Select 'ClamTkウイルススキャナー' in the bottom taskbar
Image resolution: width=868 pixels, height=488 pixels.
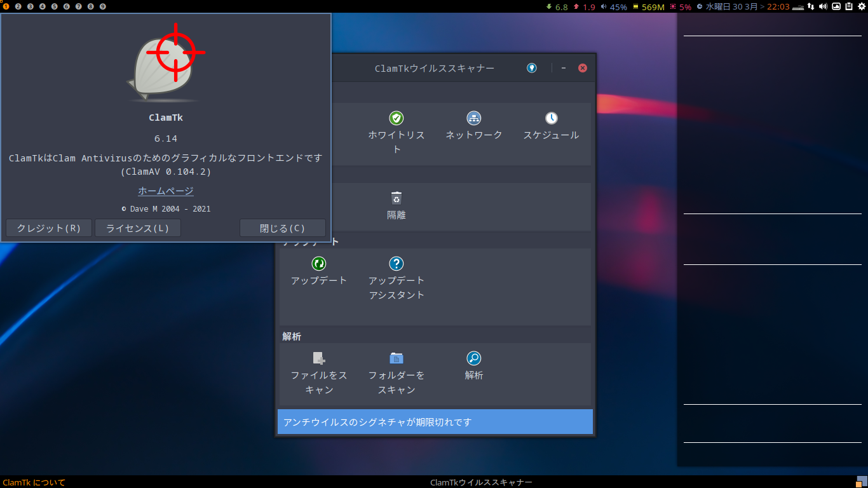481,482
